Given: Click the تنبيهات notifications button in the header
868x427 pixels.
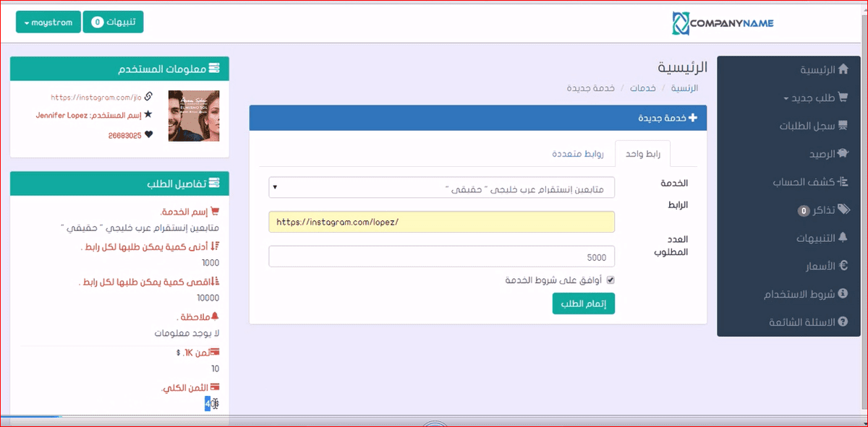Looking at the screenshot, I should (x=114, y=22).
